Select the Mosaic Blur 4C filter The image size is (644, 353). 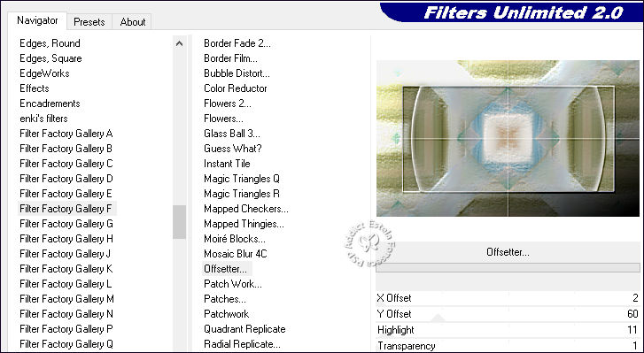[x=236, y=254]
